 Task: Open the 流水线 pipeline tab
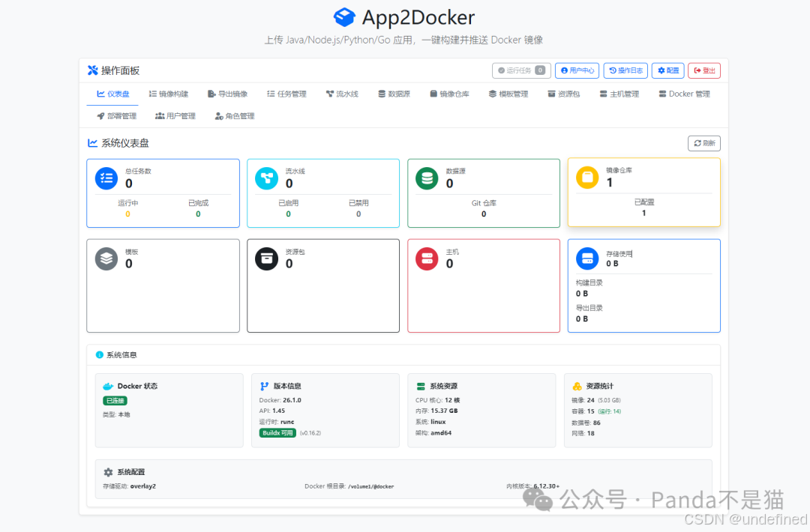click(342, 94)
